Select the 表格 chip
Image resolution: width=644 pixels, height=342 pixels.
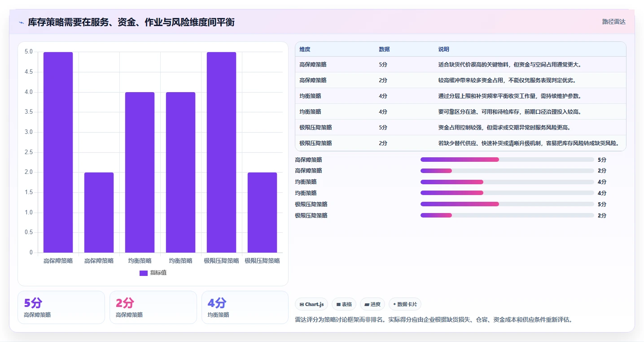coord(344,304)
